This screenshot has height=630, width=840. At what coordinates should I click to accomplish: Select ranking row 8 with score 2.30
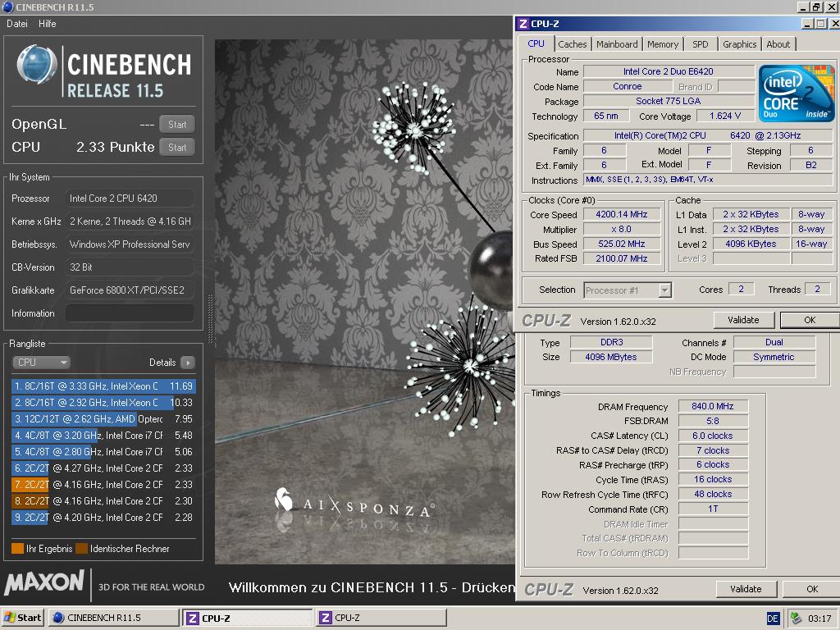tap(103, 501)
